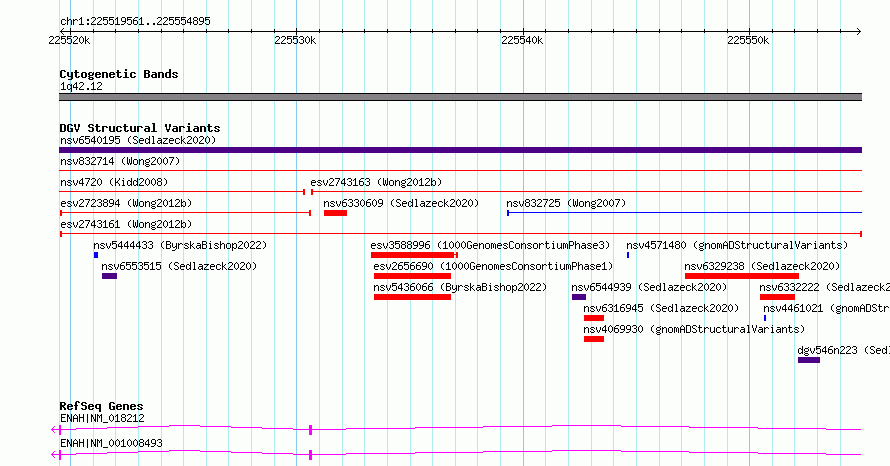Click nsv5444433 (ByrskaBishop2022) label
Image resolution: width=890 pixels, height=466 pixels.
[x=180, y=245]
